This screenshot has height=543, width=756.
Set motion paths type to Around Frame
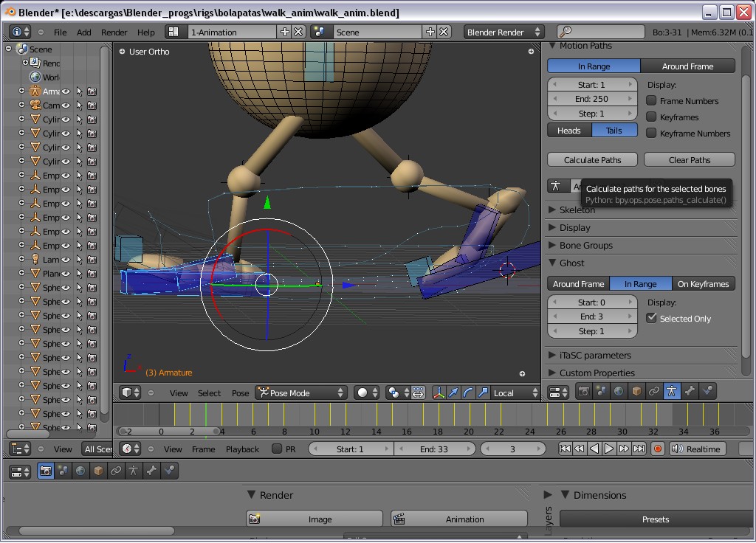(687, 66)
